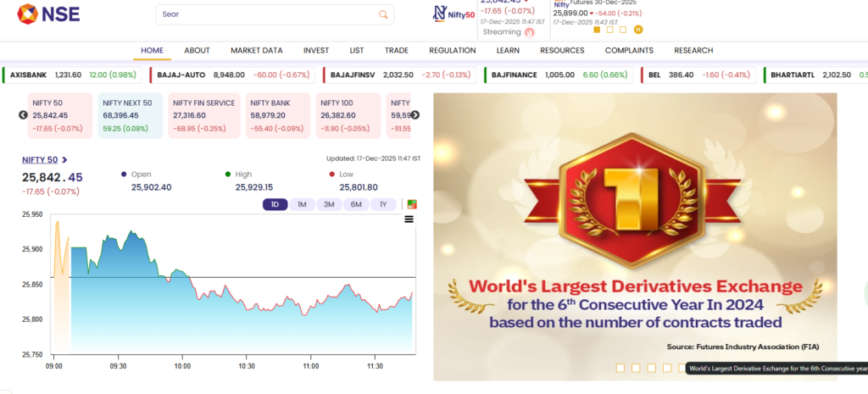The height and width of the screenshot is (394, 868).
Task: Open the BAJAJFINSV ticker entry
Action: tap(400, 75)
